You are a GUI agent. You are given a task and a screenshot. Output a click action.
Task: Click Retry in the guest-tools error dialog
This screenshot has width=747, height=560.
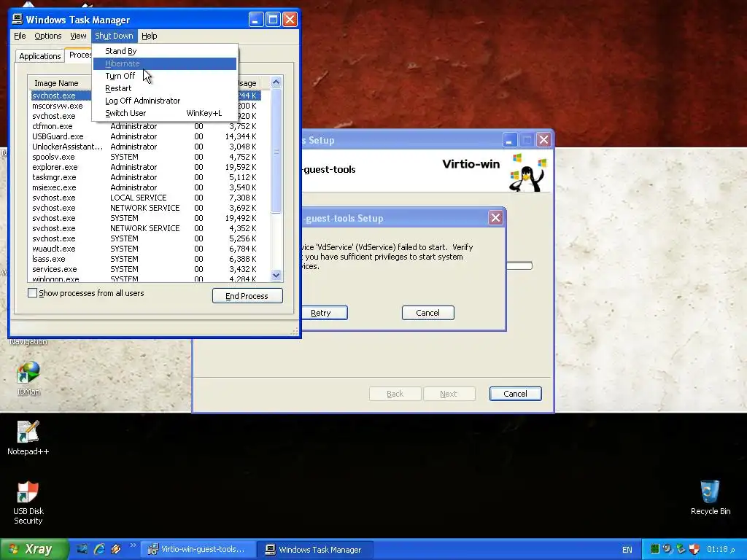325,313
